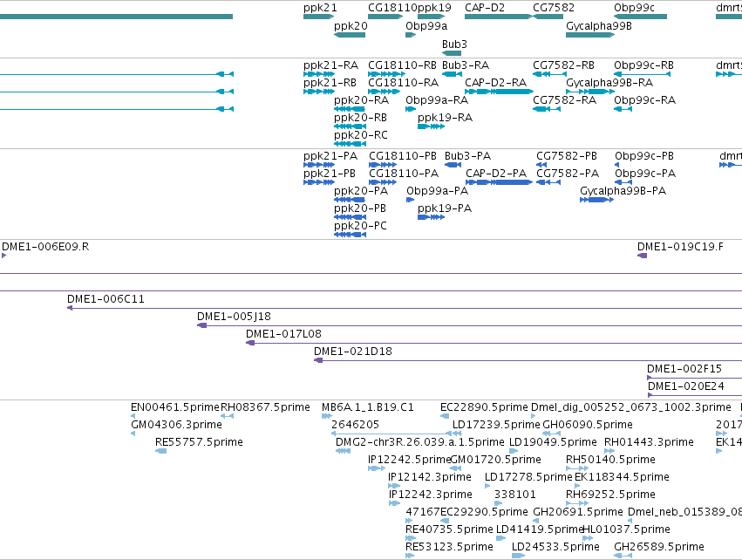The width and height of the screenshot is (742, 560).
Task: Select the Bub3-PA protein label
Action: [467, 156]
